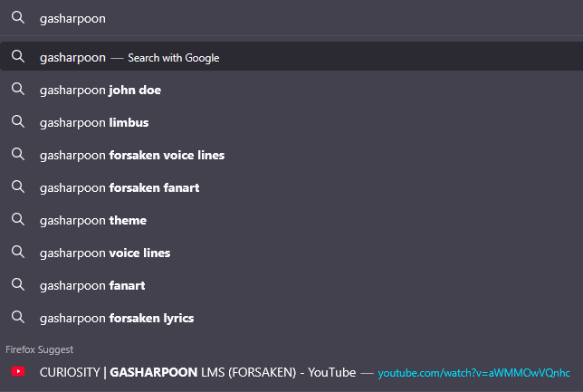The image size is (583, 392).
Task: Click the youtube.com/watch?v=aWMMOwVQnhc URL
Action: pyautogui.click(x=473, y=373)
